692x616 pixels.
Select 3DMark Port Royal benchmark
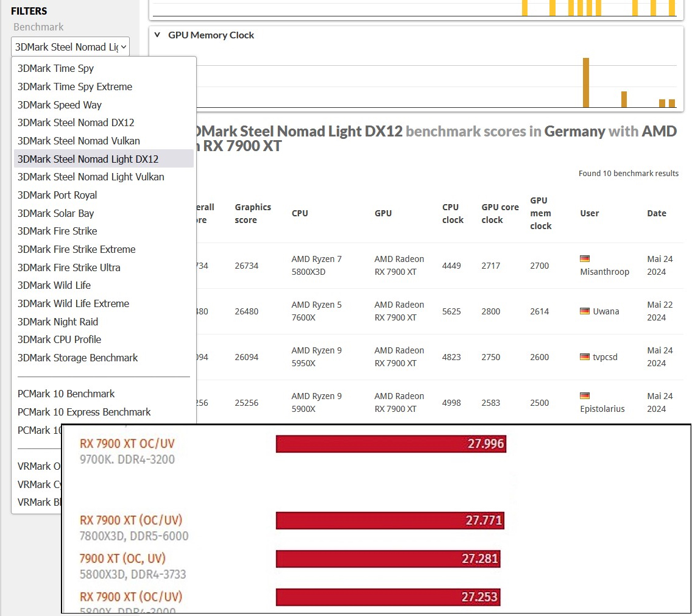[57, 195]
